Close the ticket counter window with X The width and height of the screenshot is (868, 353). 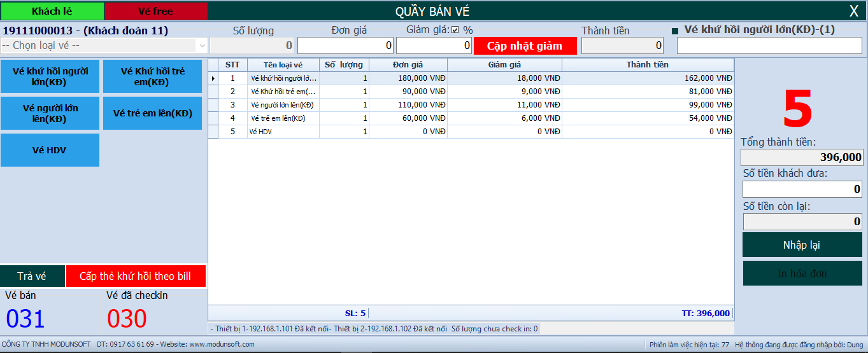coord(853,11)
